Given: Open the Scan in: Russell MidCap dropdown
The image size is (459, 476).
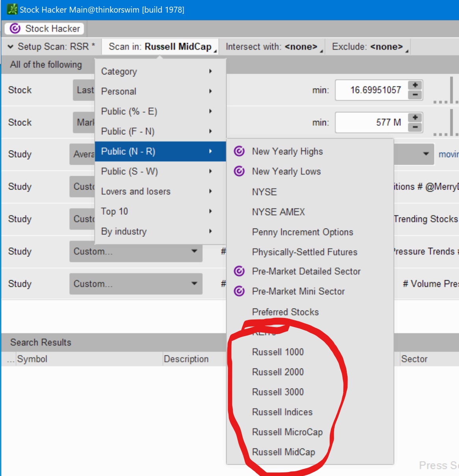Looking at the screenshot, I should point(160,47).
